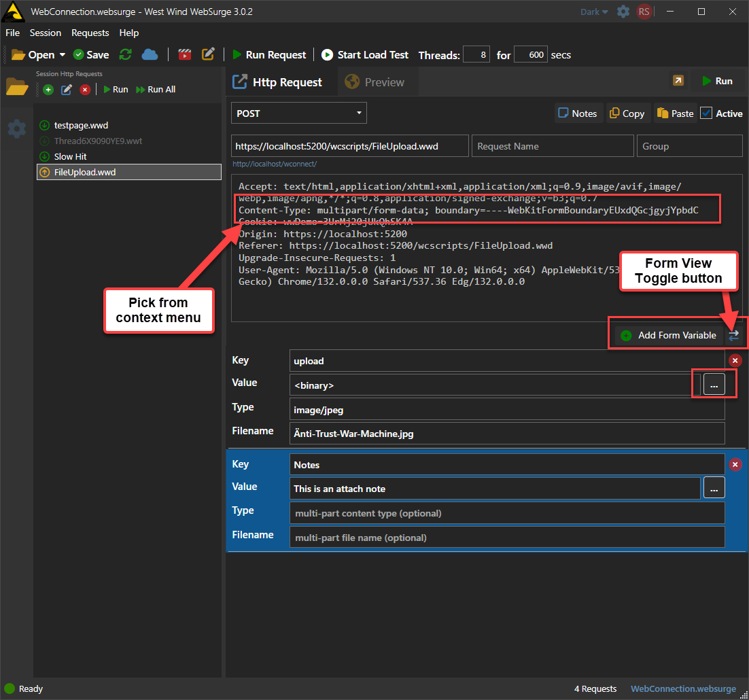Viewport: 749px width, 700px height.
Task: Select the Slow Hit request
Action: click(71, 156)
